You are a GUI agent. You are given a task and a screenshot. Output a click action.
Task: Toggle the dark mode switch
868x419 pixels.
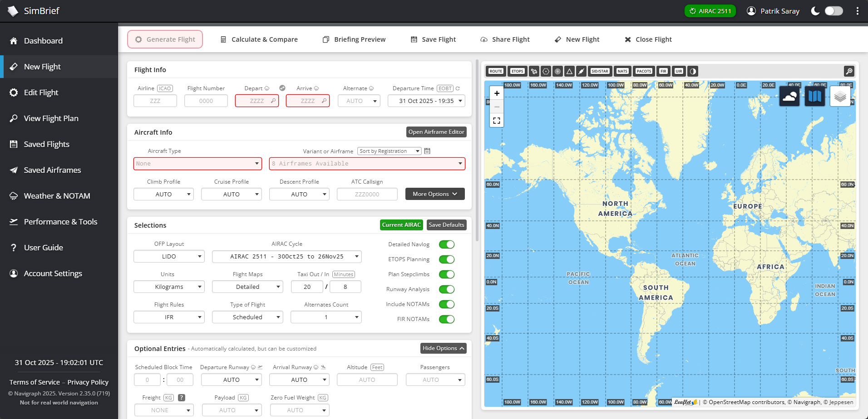[x=833, y=11]
